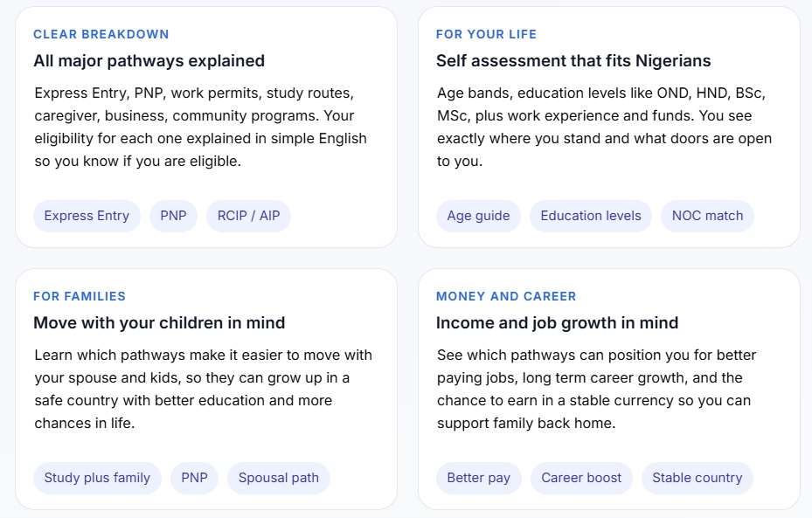Select the Age guide pill
This screenshot has width=812, height=518.
(478, 216)
